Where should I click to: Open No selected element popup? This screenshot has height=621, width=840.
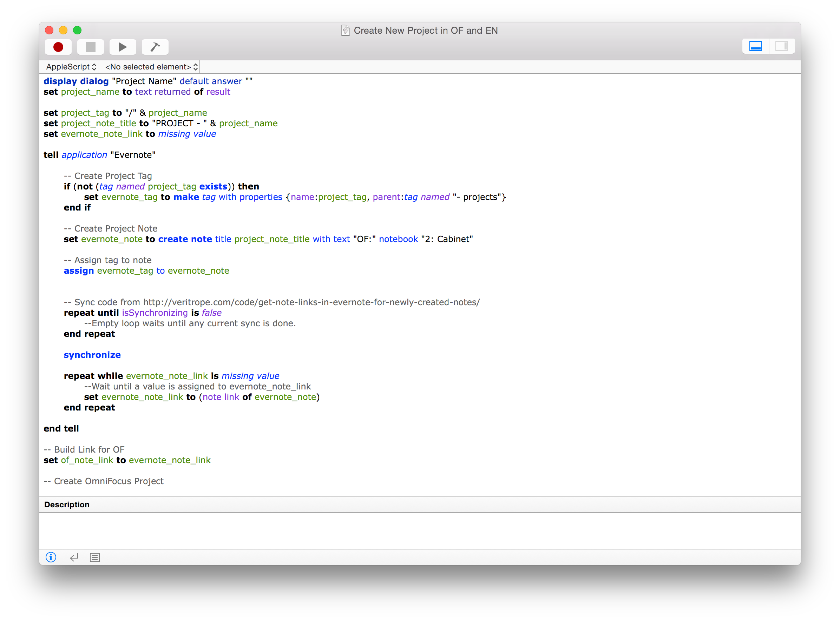point(151,67)
